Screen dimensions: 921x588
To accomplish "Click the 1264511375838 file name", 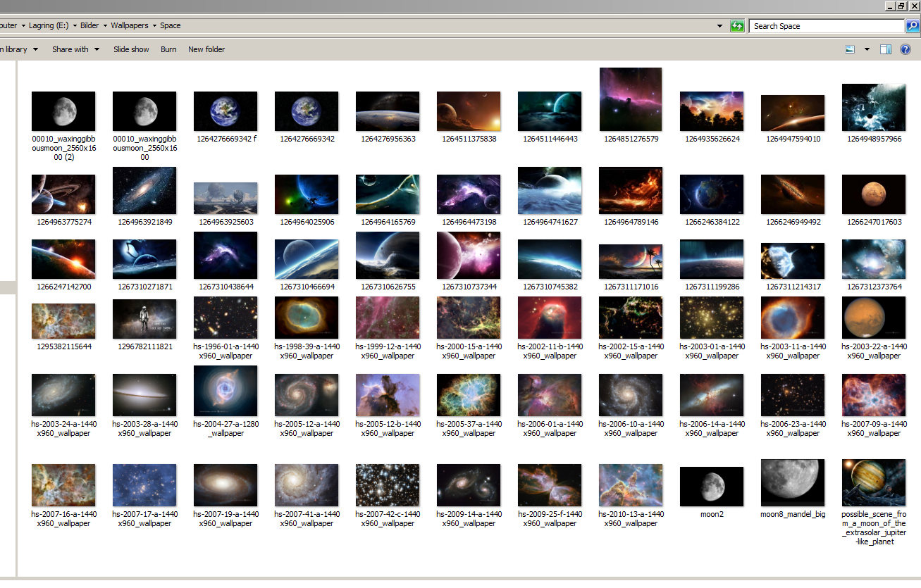I will pyautogui.click(x=469, y=139).
